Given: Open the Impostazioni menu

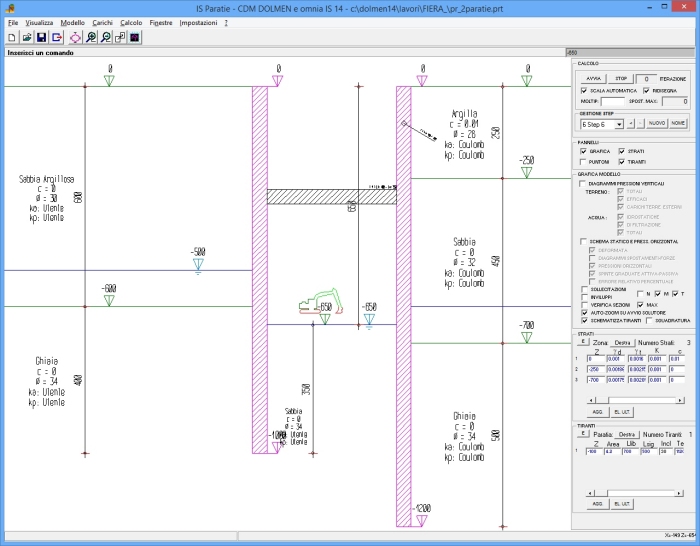Looking at the screenshot, I should (x=198, y=23).
